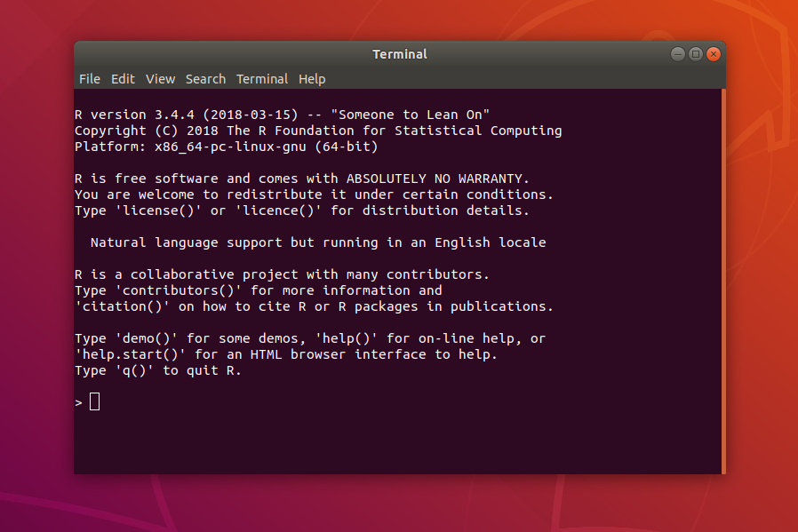Click the 'R version 3.4.4' line
798x532 pixels.
tap(282, 115)
